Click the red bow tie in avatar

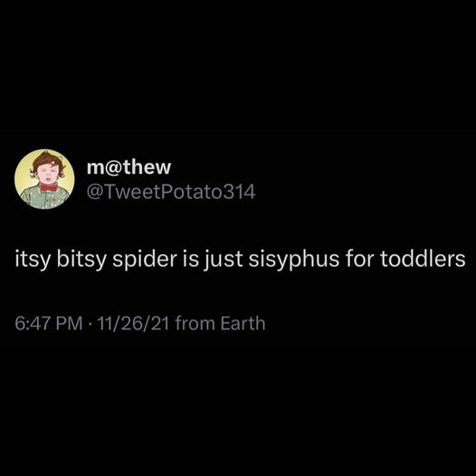point(49,187)
